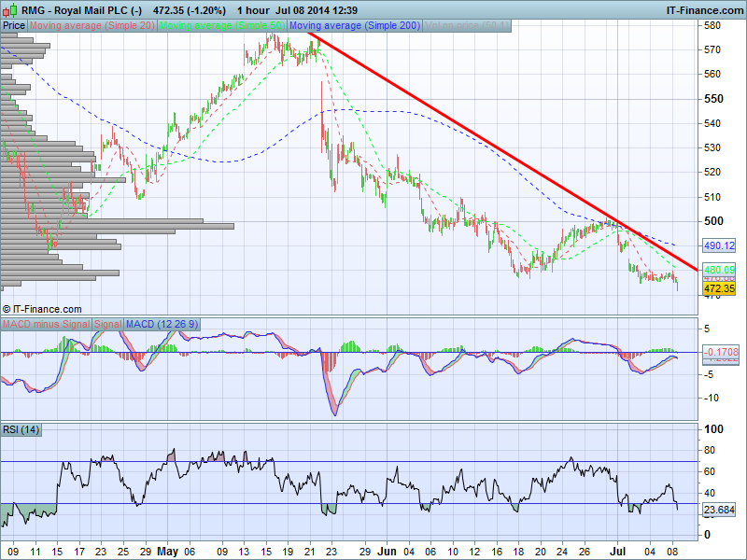Select the Price indicator label
The width and height of the screenshot is (747, 560).
[14, 26]
